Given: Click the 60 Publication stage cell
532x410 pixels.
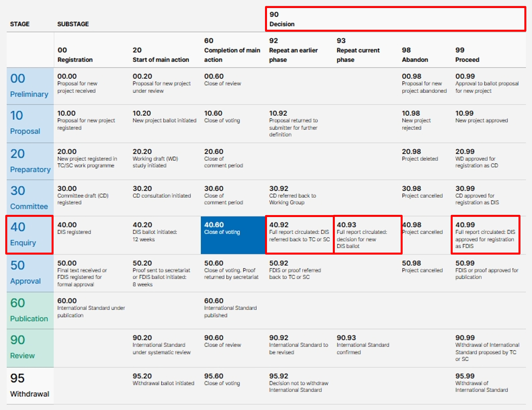Looking at the screenshot, I should point(30,310).
